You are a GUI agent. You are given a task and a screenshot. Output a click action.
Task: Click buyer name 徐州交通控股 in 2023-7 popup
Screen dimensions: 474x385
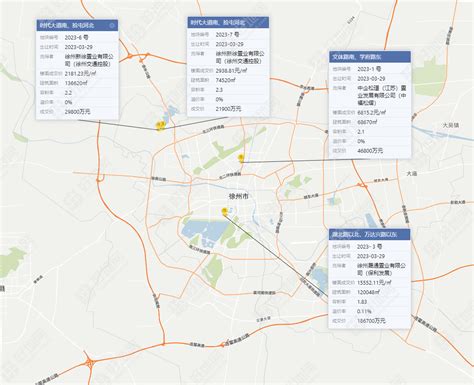(240, 57)
